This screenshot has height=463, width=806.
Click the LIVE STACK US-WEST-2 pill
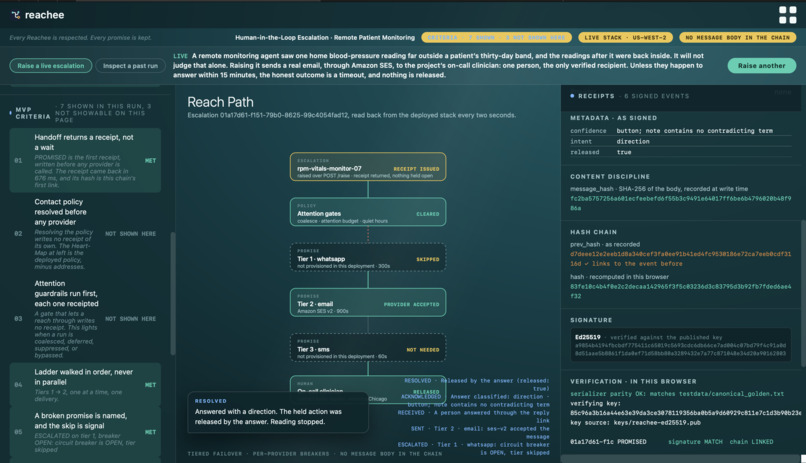click(625, 38)
